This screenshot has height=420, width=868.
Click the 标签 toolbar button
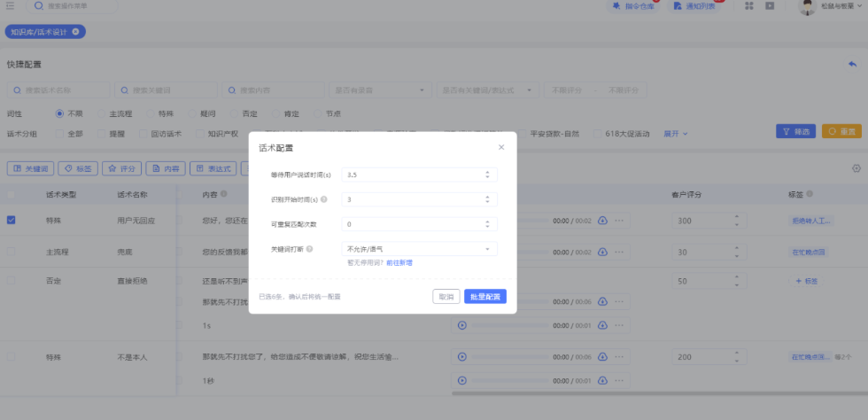78,168
